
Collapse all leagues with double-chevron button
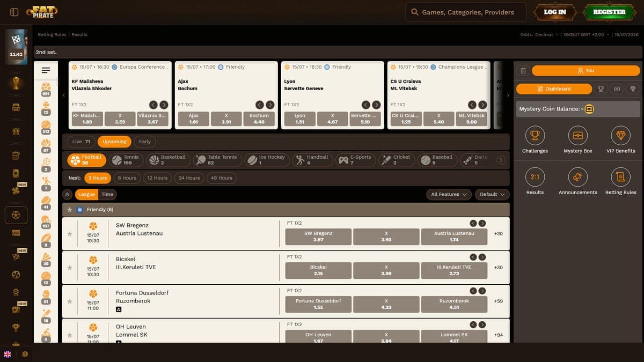tap(67, 194)
